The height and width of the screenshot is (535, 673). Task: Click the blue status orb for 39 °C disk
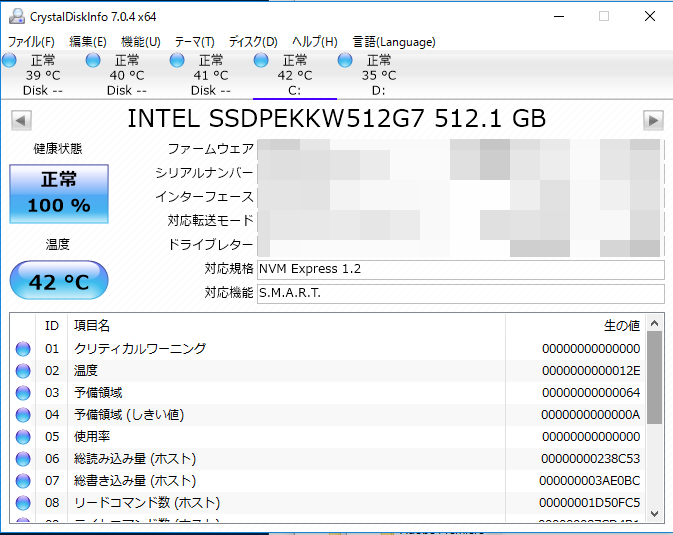[x=9, y=61]
